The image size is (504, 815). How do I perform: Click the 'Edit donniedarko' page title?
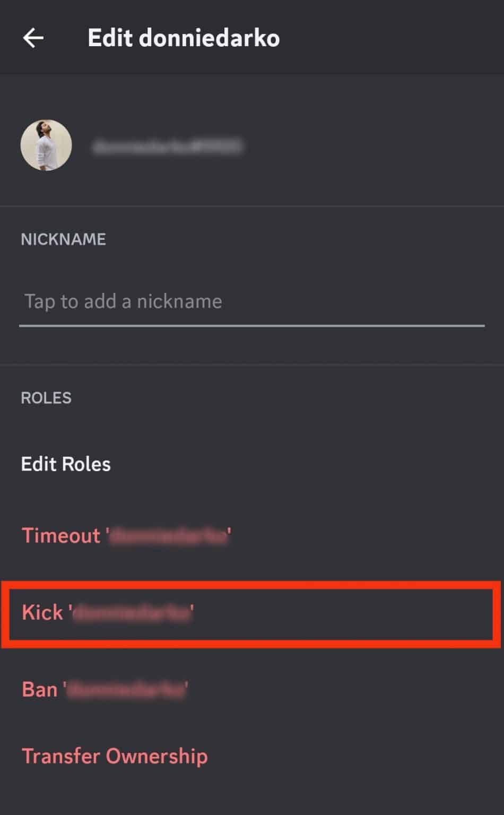point(184,38)
